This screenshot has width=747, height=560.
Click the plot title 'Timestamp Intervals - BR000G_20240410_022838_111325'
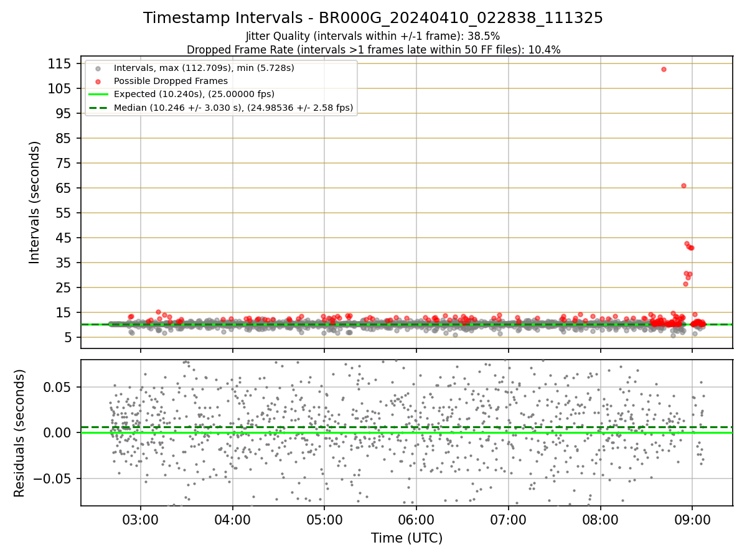pos(373,18)
